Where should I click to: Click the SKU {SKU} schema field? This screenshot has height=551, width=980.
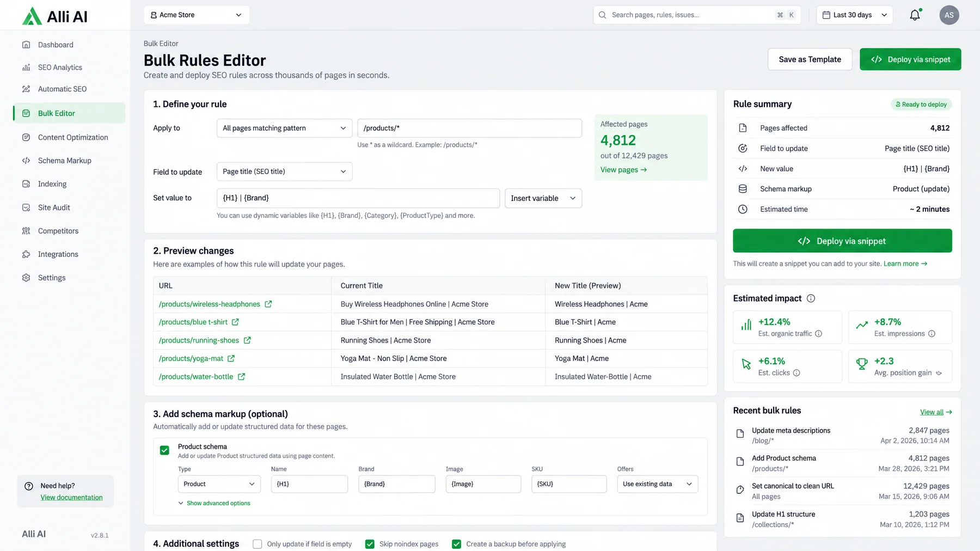point(569,484)
